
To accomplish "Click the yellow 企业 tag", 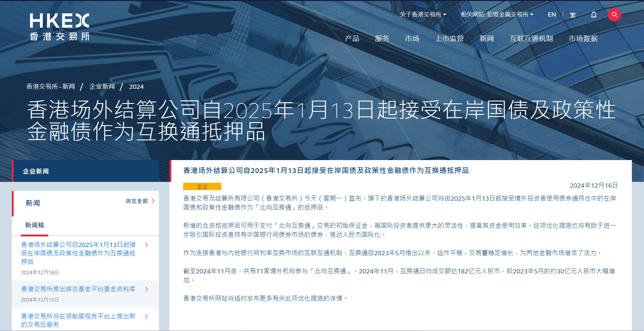I will pyautogui.click(x=202, y=186).
